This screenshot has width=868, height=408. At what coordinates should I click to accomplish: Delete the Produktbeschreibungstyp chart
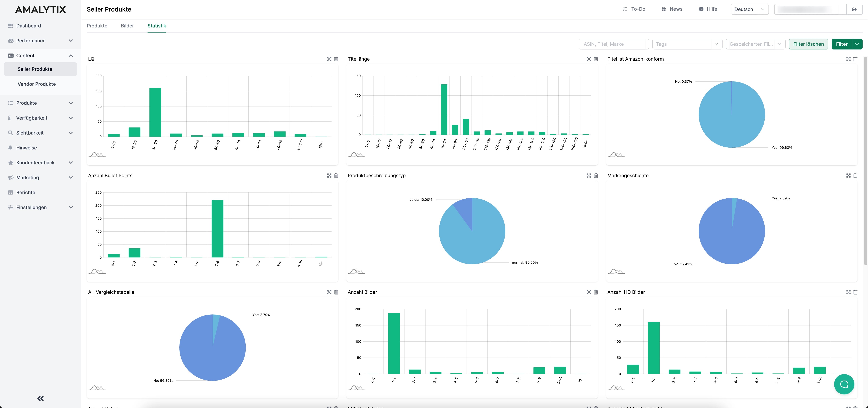point(596,175)
